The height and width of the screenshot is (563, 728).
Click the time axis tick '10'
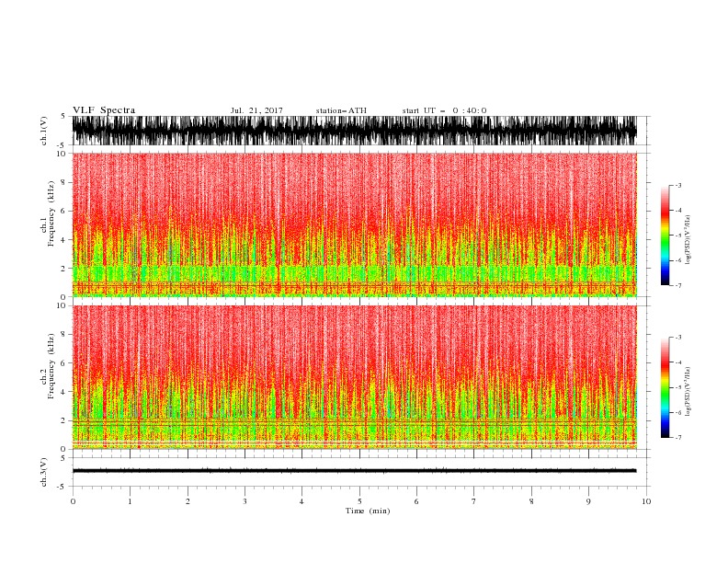[646, 501]
